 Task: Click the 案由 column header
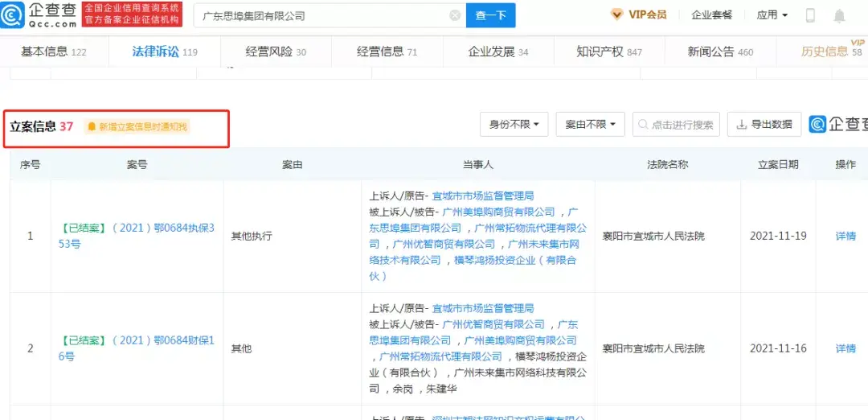coord(293,165)
